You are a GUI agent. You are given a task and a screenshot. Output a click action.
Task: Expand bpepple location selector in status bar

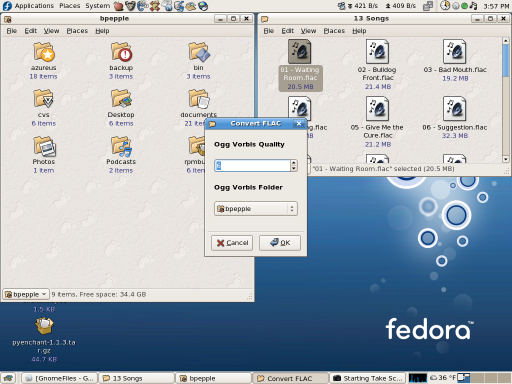click(x=26, y=294)
